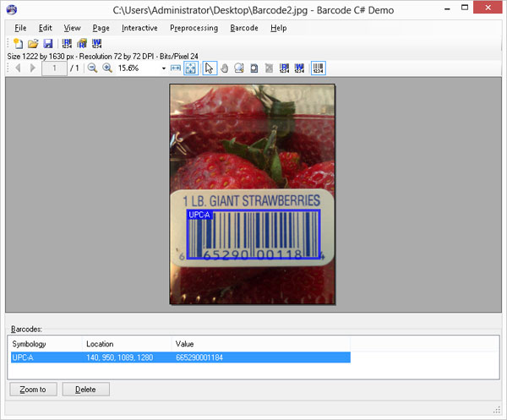Open the File menu

(20, 28)
